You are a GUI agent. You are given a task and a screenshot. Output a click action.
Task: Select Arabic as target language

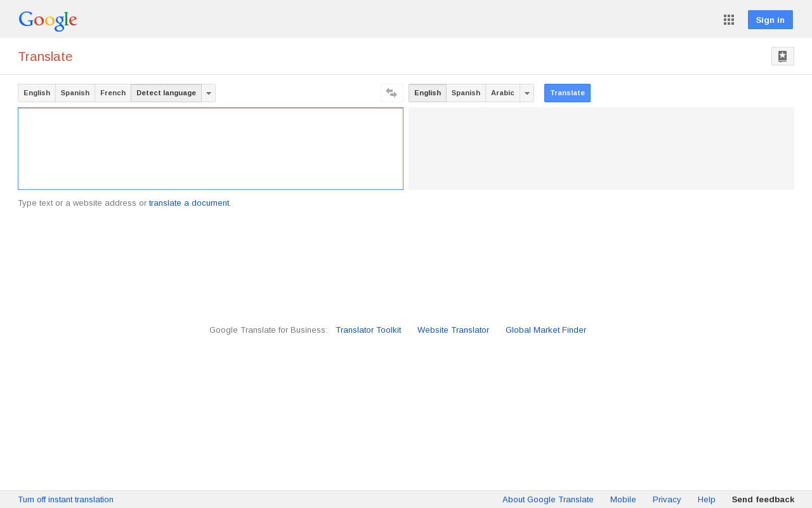point(503,93)
